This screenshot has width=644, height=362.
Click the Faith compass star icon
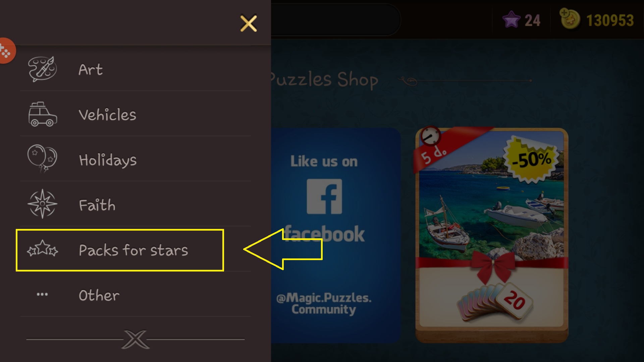(42, 204)
